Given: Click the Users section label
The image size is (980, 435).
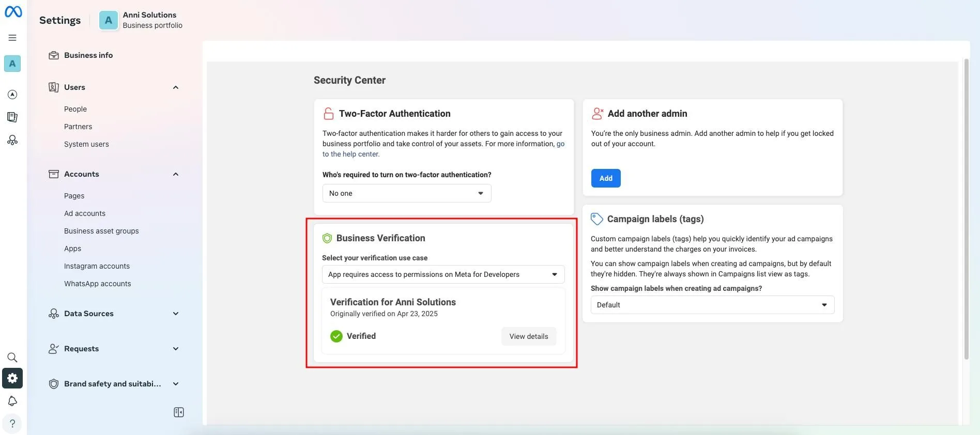Looking at the screenshot, I should click(x=74, y=87).
